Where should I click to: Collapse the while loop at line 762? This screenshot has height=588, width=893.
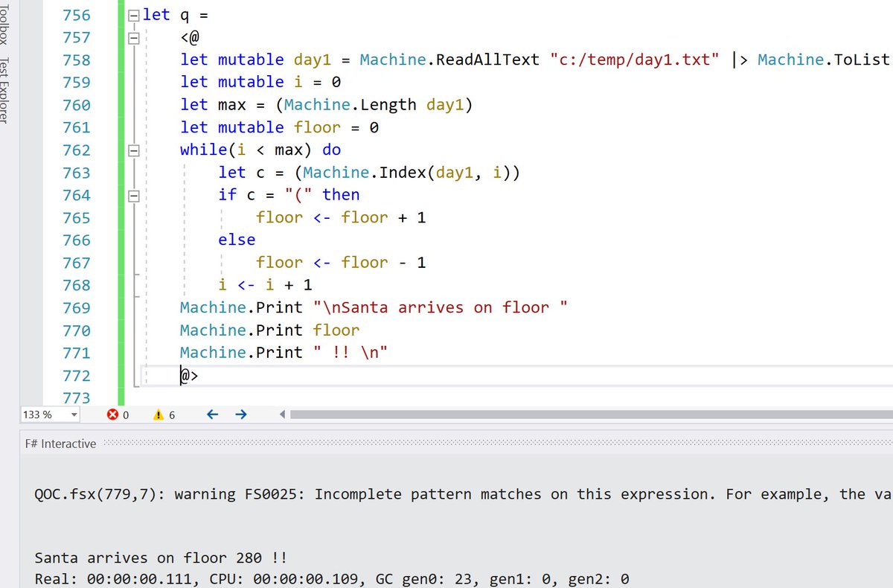[x=134, y=150]
